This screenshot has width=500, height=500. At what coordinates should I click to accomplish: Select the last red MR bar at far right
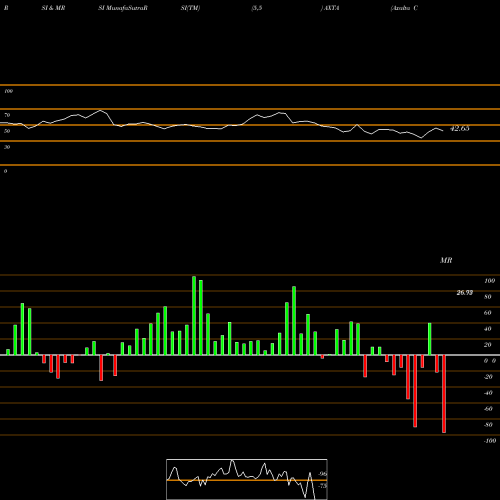click(x=444, y=394)
